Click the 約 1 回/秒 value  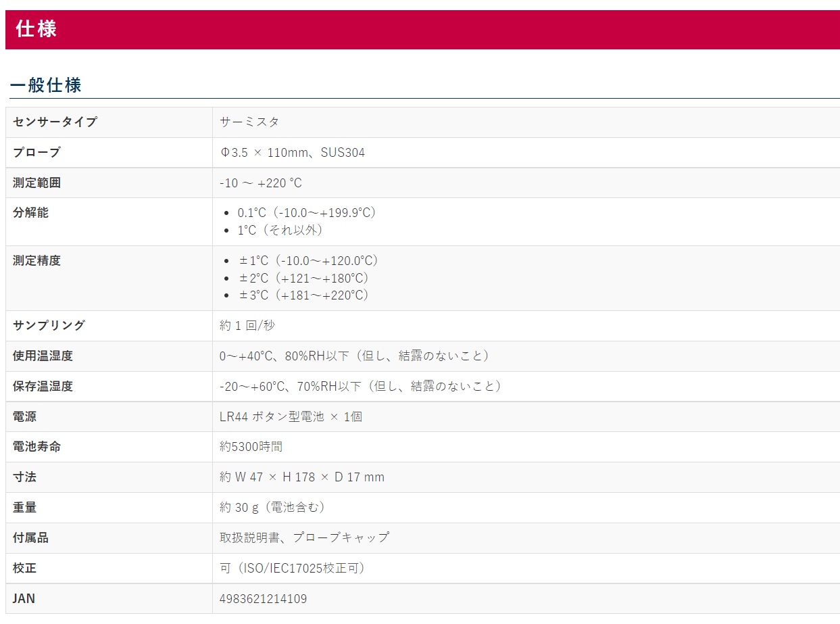click(247, 326)
